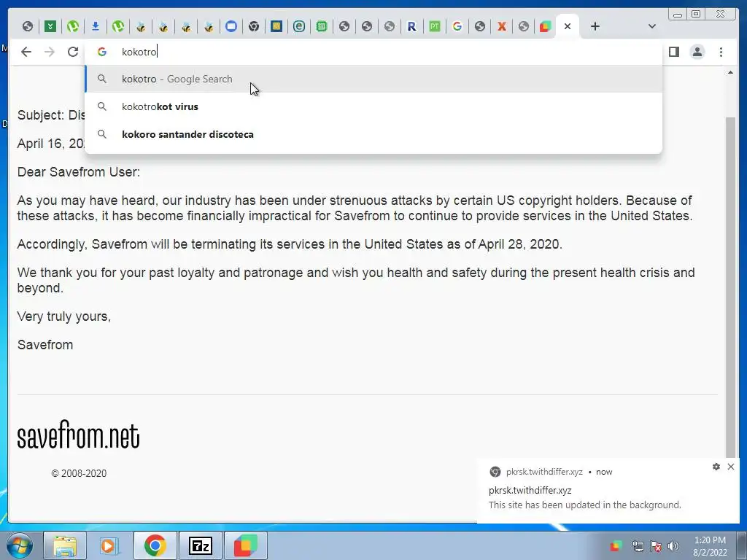The width and height of the screenshot is (747, 560).
Task: Open Action Center flag icon
Action: [656, 546]
